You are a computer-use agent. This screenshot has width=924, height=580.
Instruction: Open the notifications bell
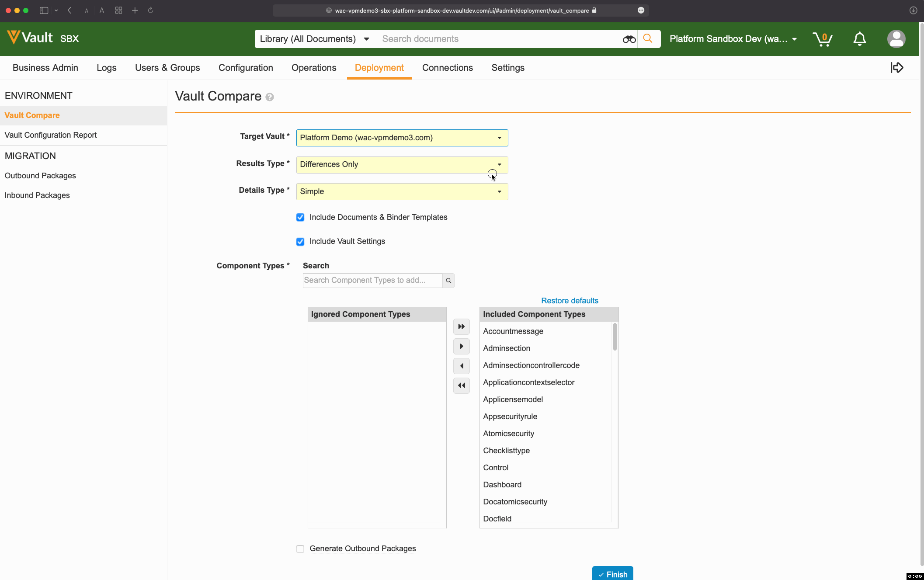(859, 39)
